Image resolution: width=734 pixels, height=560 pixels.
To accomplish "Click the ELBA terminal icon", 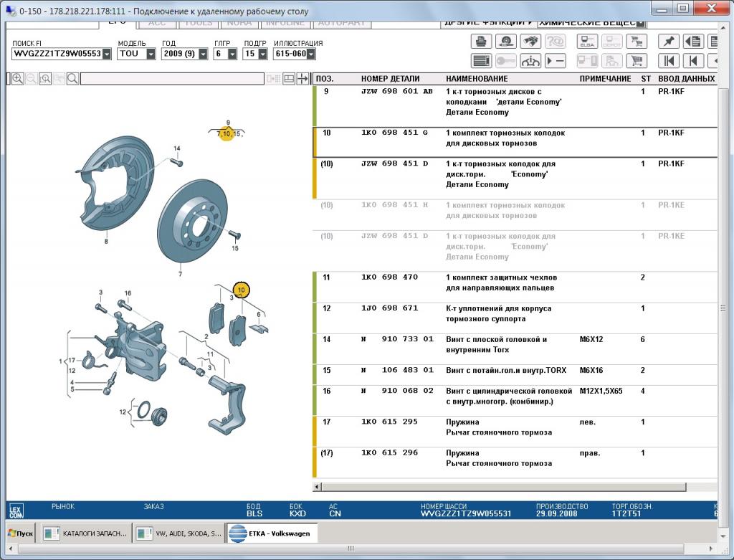I will 587,41.
